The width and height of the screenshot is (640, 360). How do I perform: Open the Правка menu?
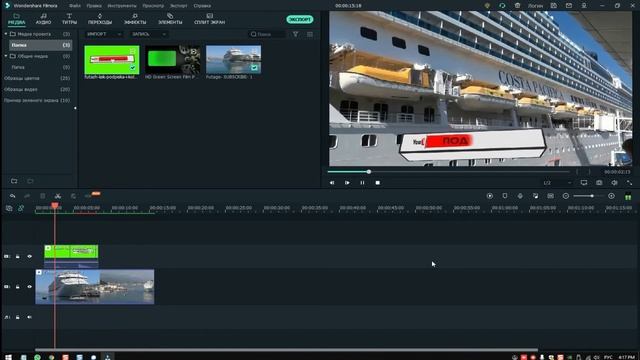tap(94, 6)
